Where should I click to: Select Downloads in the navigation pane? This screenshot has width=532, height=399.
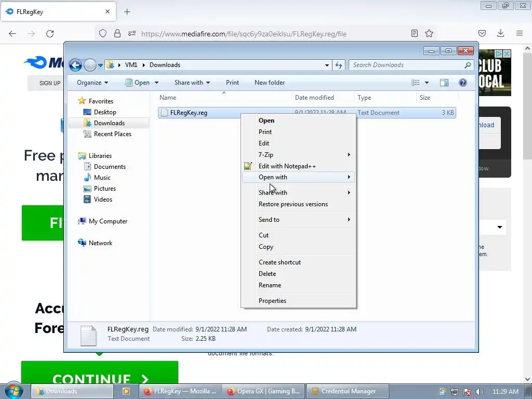[x=109, y=123]
